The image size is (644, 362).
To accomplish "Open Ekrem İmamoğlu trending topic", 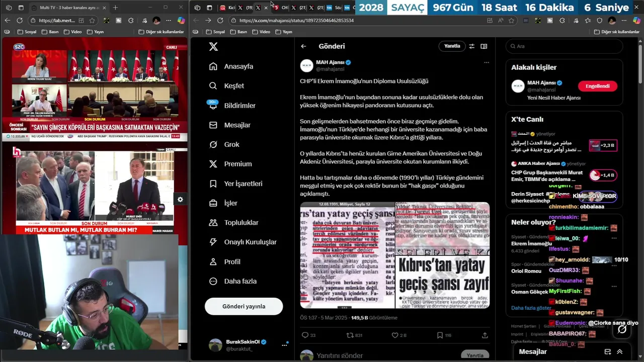I will click(531, 244).
